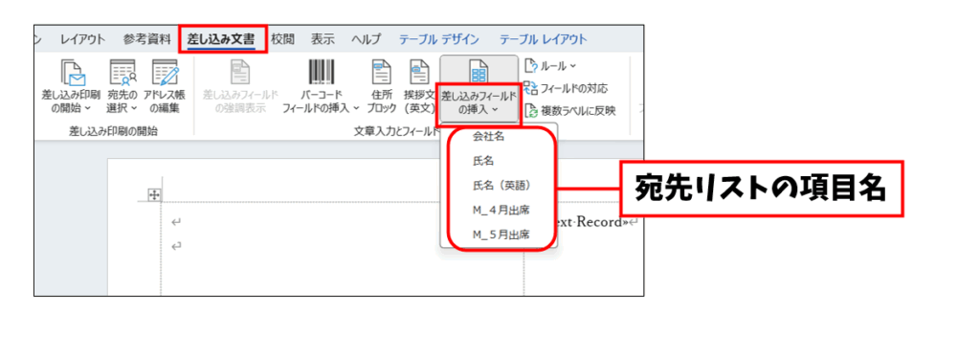Open the 校閲 tab
This screenshot has height=358, width=980.
point(283,39)
